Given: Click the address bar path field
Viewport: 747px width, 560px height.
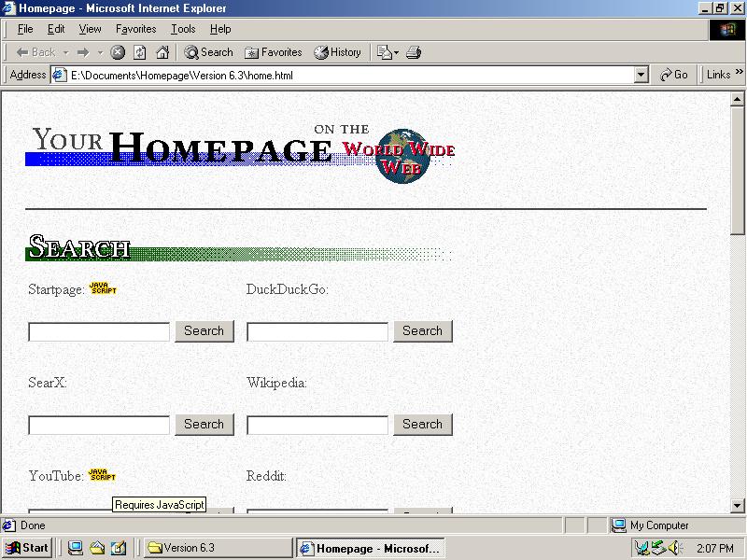Looking at the screenshot, I should (350, 76).
